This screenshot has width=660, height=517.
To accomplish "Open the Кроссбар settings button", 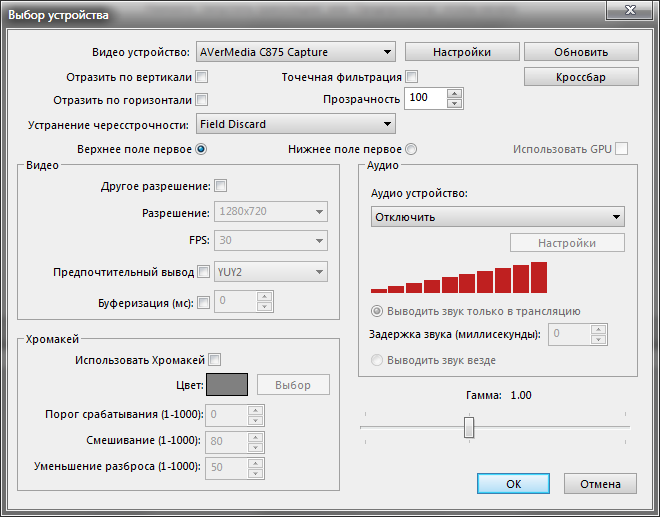I will [580, 77].
